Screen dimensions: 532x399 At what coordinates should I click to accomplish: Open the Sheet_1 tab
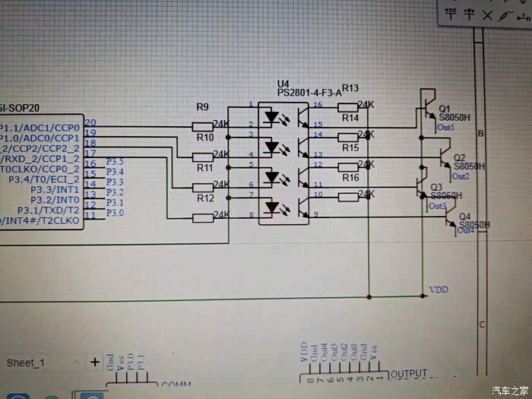[25, 363]
